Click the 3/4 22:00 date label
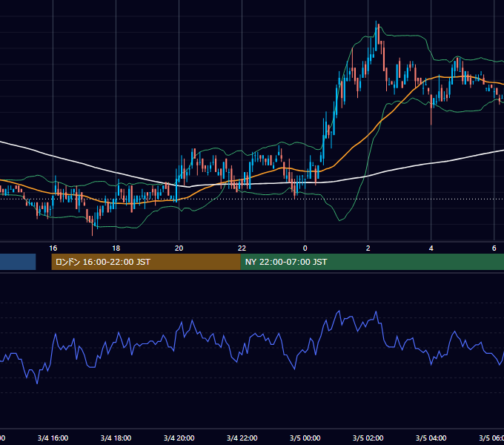Screen dimensions: 504x445 pos(242,438)
